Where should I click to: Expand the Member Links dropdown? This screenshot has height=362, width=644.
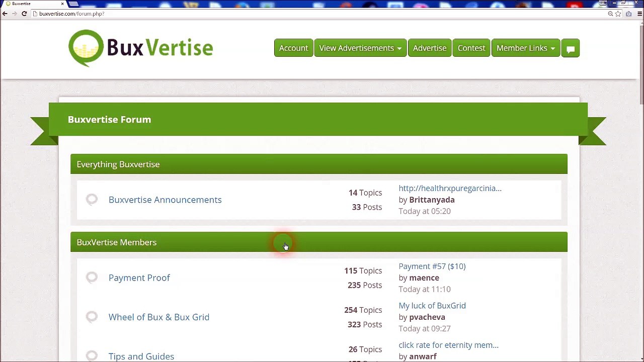pyautogui.click(x=525, y=48)
